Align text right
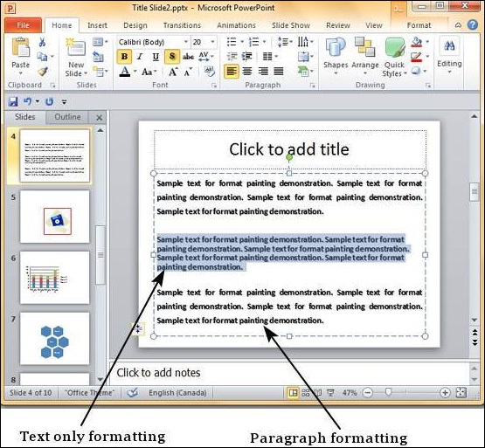 point(263,72)
